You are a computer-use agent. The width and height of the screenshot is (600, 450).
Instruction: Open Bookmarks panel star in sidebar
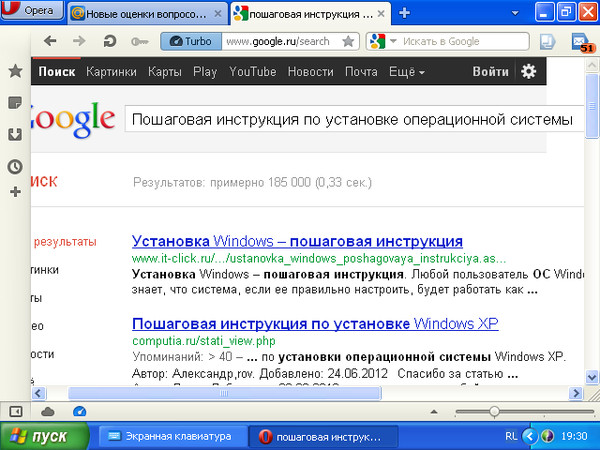tap(15, 71)
